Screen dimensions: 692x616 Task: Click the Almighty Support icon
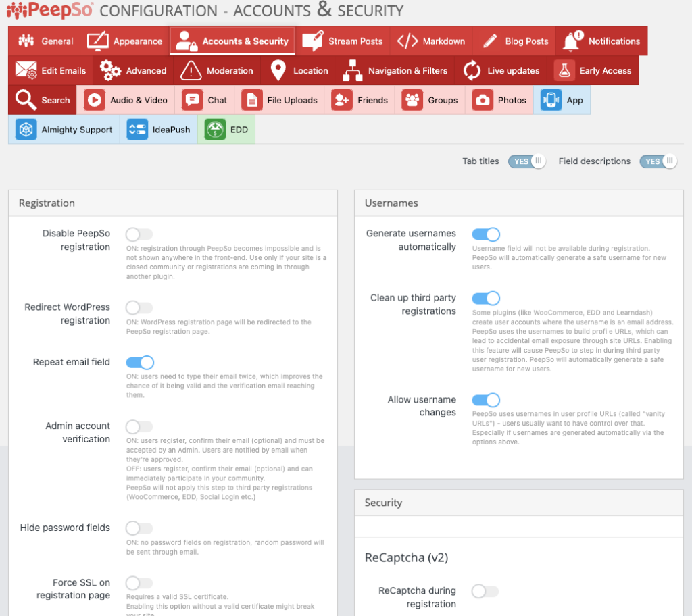tap(26, 130)
